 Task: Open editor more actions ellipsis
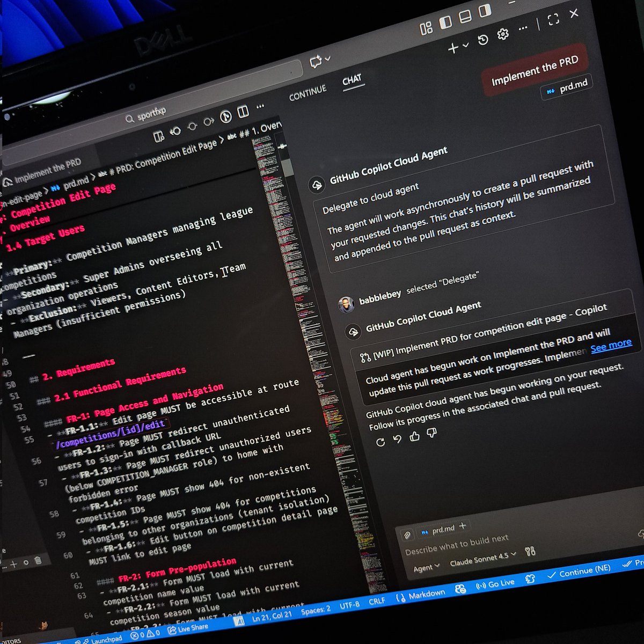(x=260, y=107)
